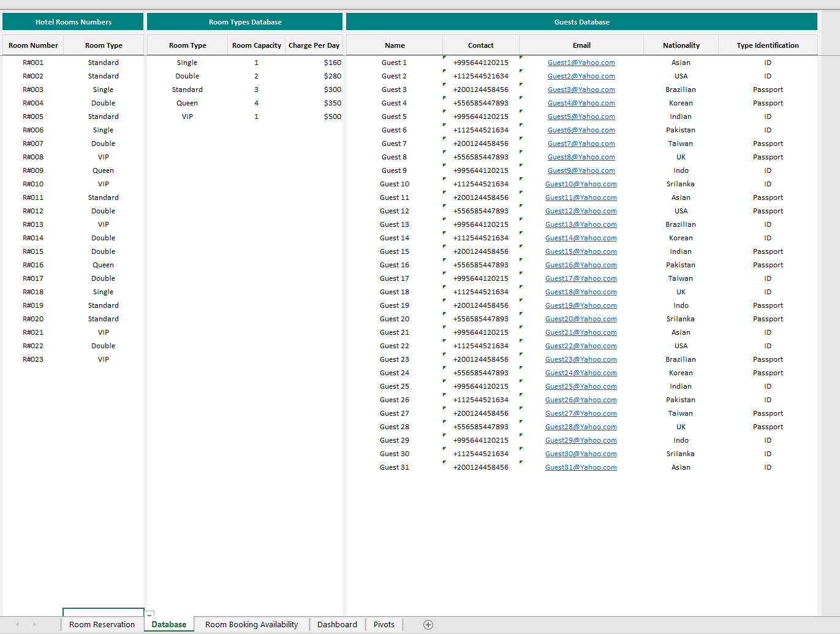Click the $280 charge cell

point(314,76)
